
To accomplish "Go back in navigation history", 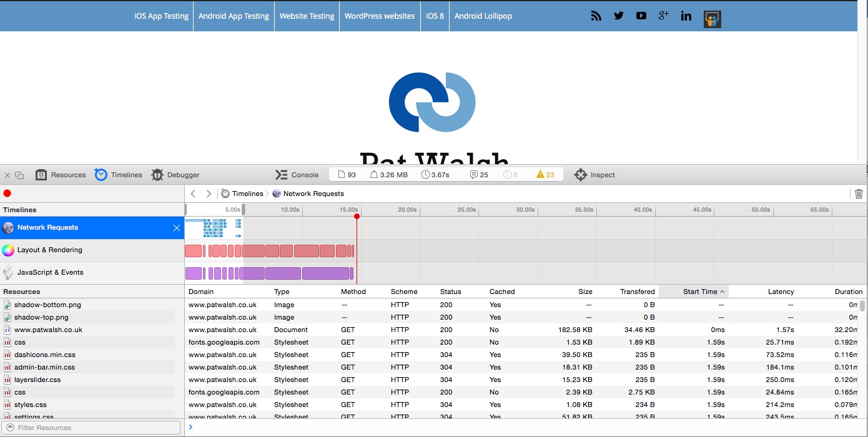I will (x=194, y=194).
